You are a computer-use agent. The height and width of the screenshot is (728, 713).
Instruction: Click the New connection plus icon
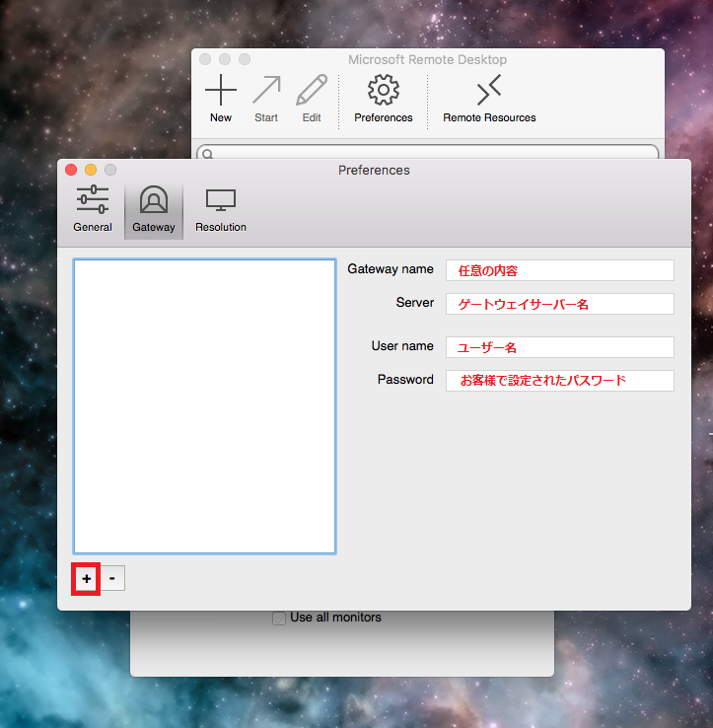click(221, 90)
